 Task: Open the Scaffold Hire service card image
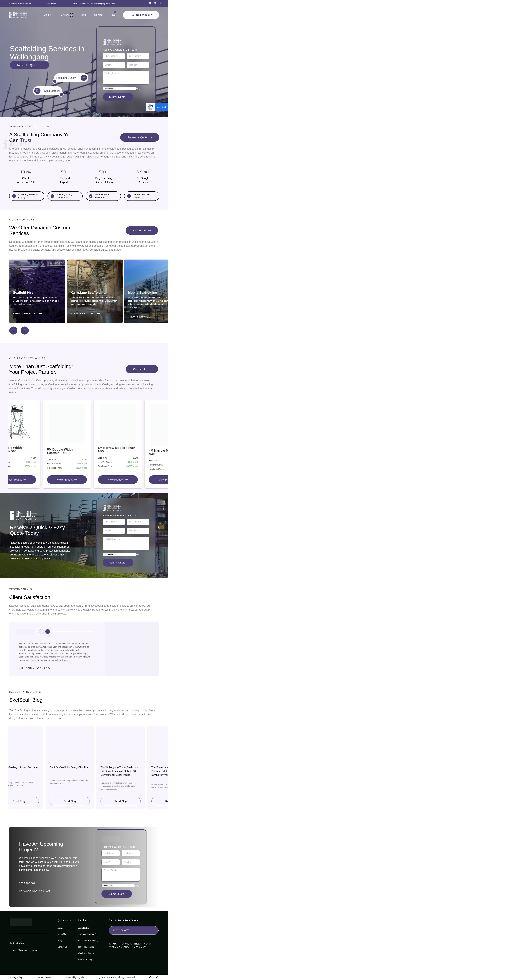tap(37, 291)
